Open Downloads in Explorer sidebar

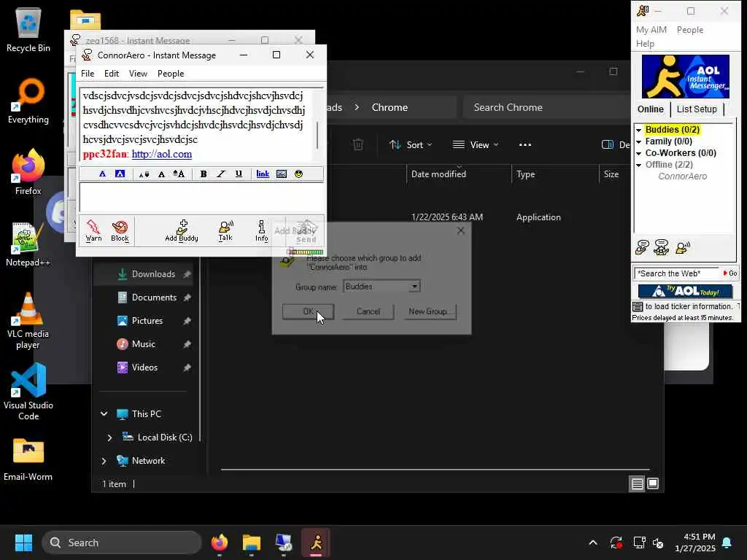click(144, 274)
